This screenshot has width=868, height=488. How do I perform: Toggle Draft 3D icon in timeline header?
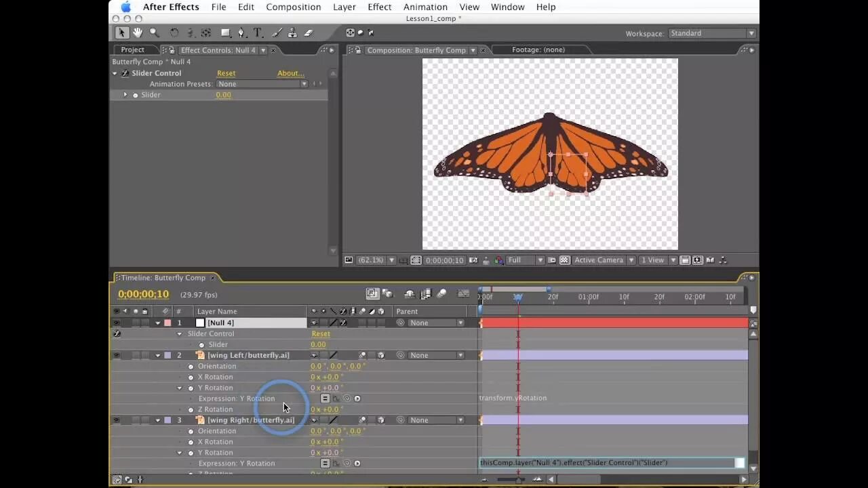tap(388, 293)
